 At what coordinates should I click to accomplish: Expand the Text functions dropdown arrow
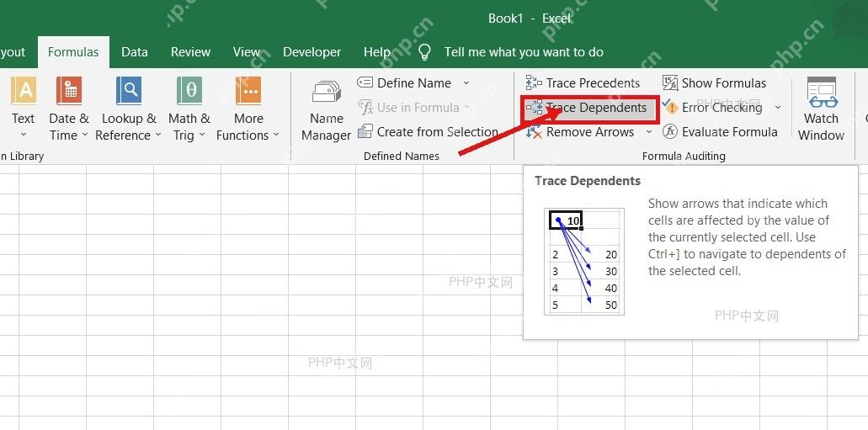(x=24, y=135)
